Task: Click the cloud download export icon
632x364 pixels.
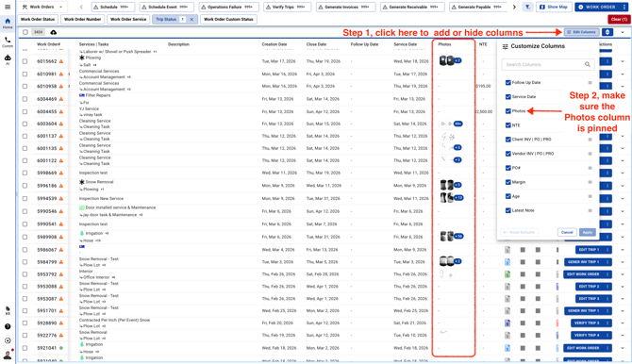Action: pos(53,32)
